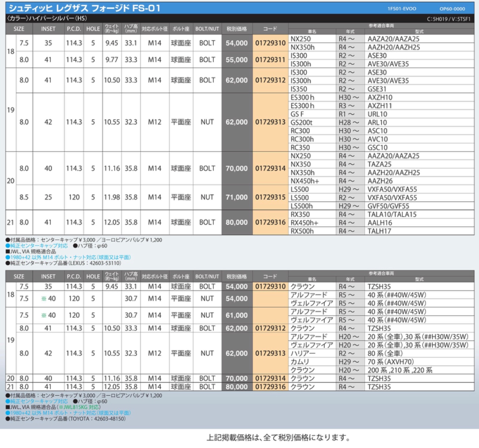
Task: Select the 200 系,210 系,220 系 cell
Action: [x=400, y=370]
